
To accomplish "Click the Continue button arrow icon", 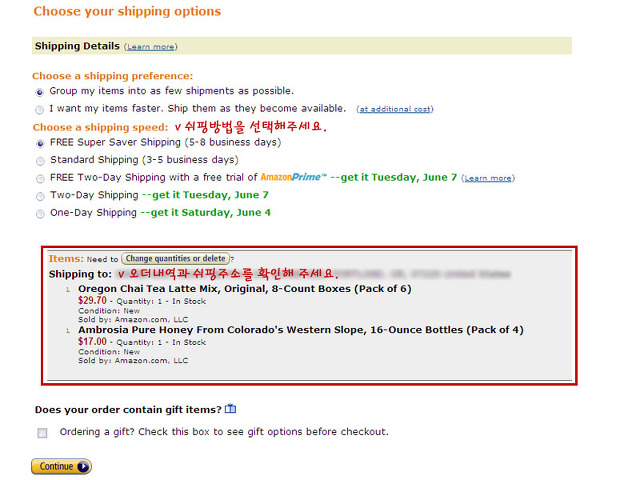I will [x=83, y=467].
